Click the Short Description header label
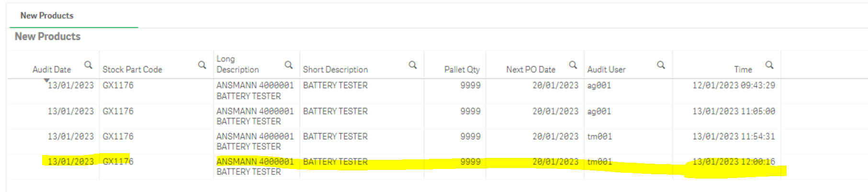This screenshot has width=868, height=192. pyautogui.click(x=335, y=70)
